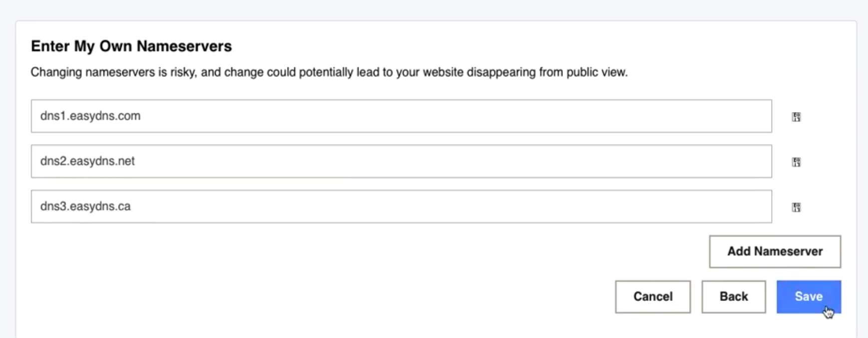
Task: Click into the dns2.easydns.net text box
Action: point(401,161)
